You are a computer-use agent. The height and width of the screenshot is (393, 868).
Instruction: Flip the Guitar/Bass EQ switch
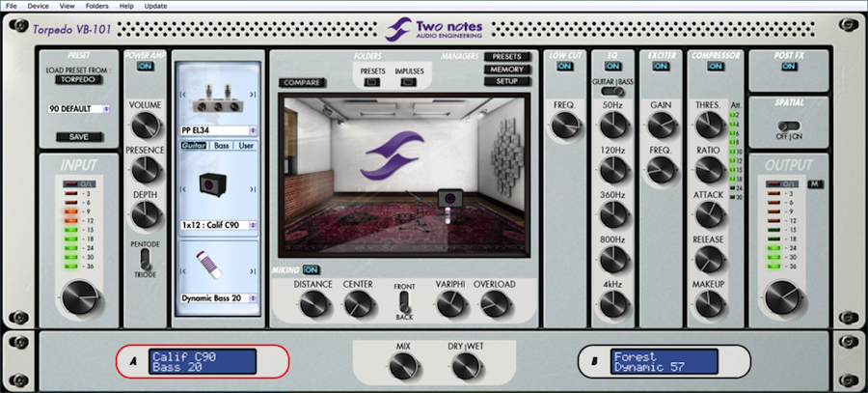[612, 91]
